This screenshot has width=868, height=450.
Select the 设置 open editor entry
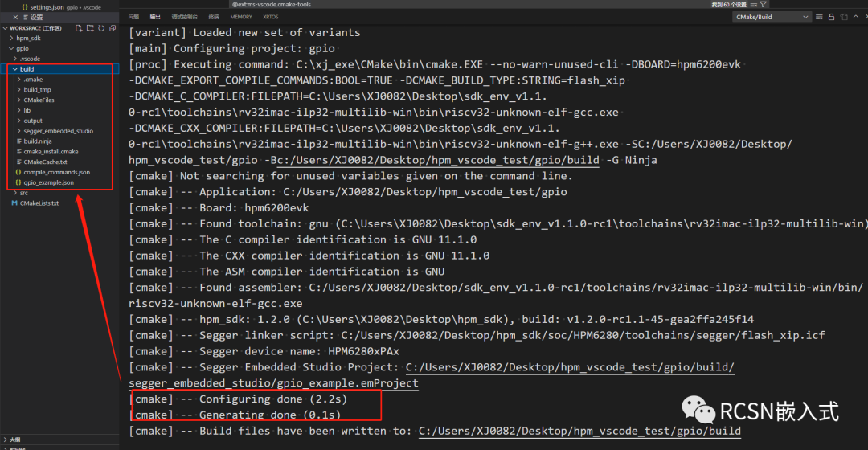pyautogui.click(x=36, y=17)
